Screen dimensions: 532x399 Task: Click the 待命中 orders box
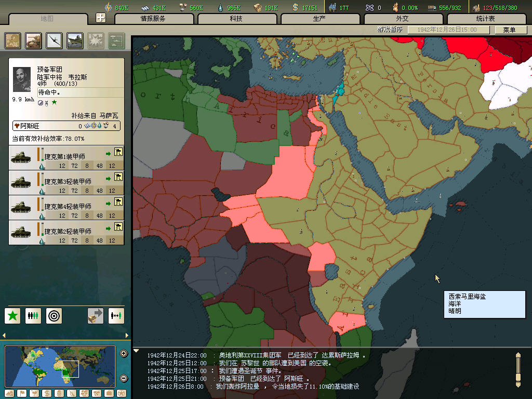[81, 92]
